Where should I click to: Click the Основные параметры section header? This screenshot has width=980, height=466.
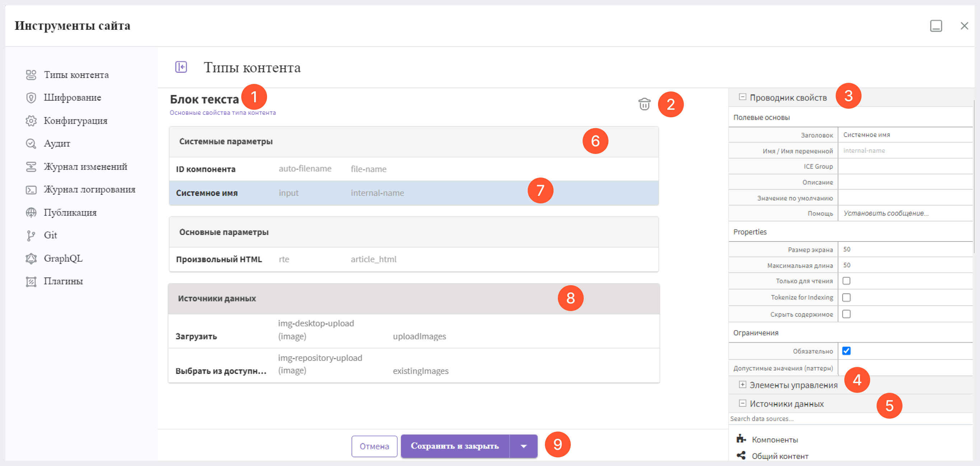[x=414, y=232]
